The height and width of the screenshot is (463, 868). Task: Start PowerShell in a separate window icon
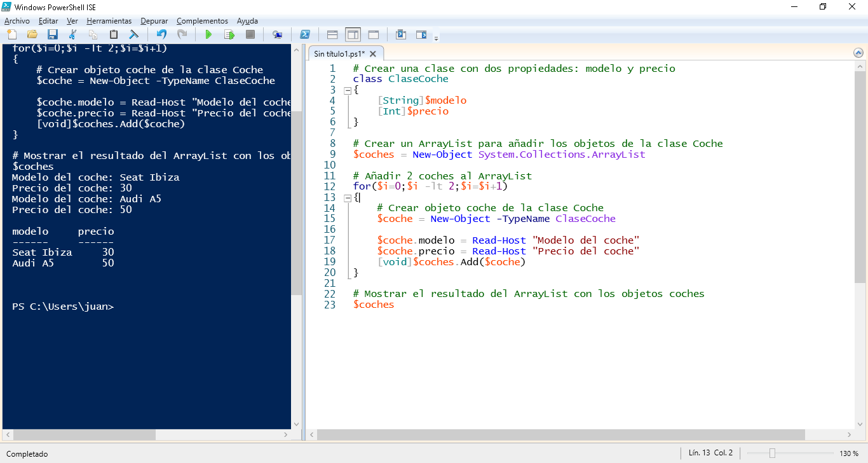305,34
